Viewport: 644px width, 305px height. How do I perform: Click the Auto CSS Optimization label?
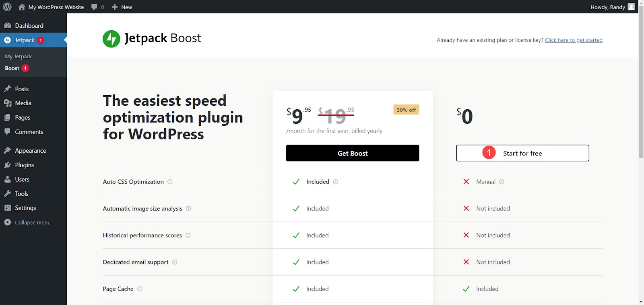click(x=133, y=182)
